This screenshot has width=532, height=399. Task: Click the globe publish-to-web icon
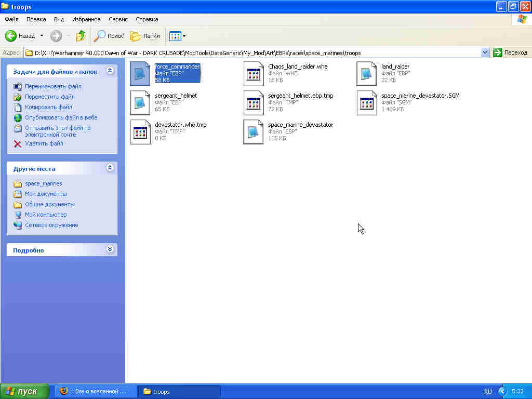[17, 118]
